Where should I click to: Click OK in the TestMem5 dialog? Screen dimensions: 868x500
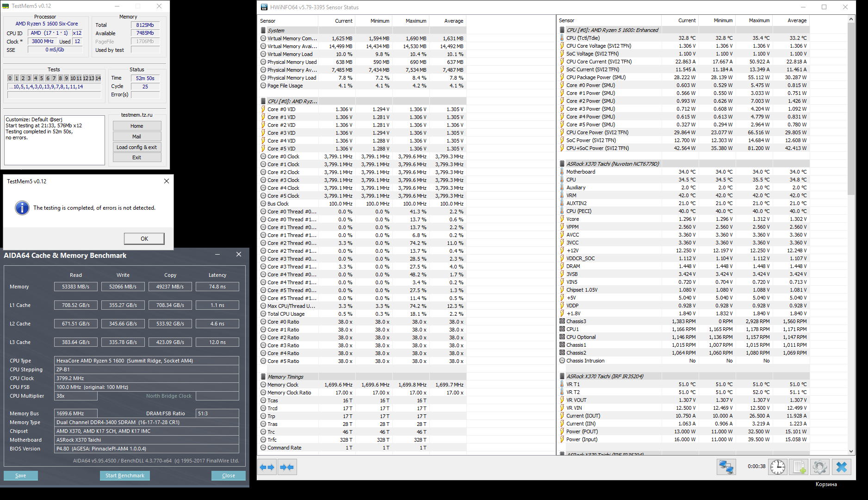[144, 238]
